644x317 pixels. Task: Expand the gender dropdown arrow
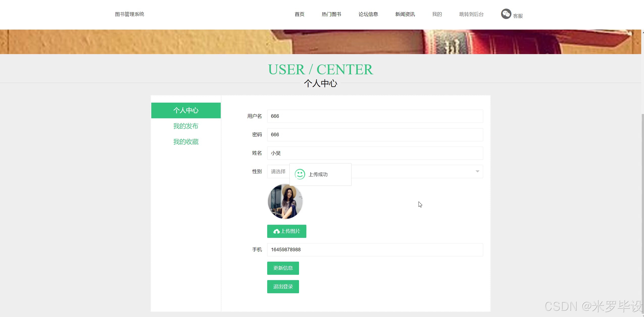coord(477,171)
